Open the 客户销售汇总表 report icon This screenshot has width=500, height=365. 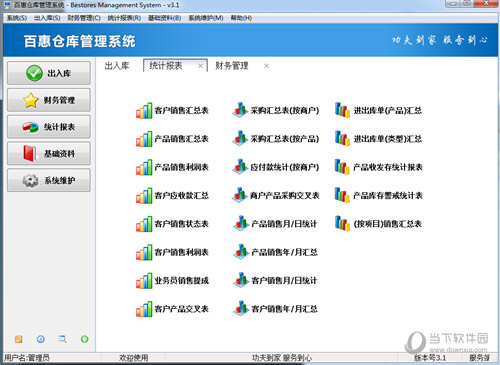144,110
